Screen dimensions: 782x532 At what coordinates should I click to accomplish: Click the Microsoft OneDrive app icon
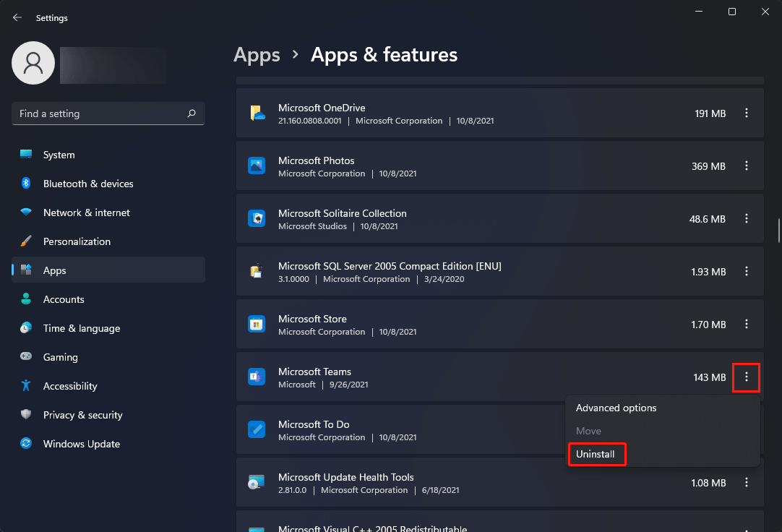[257, 113]
